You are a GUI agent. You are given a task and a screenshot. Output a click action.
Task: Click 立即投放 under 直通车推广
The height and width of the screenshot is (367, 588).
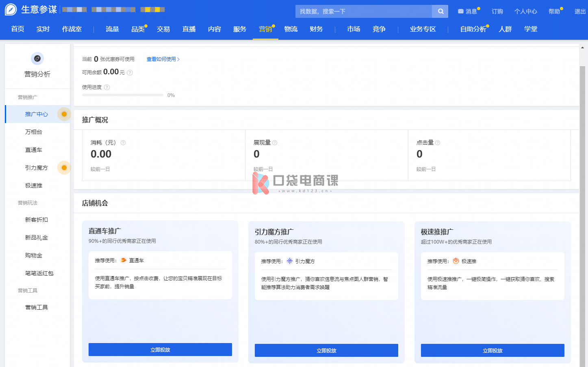coord(160,350)
